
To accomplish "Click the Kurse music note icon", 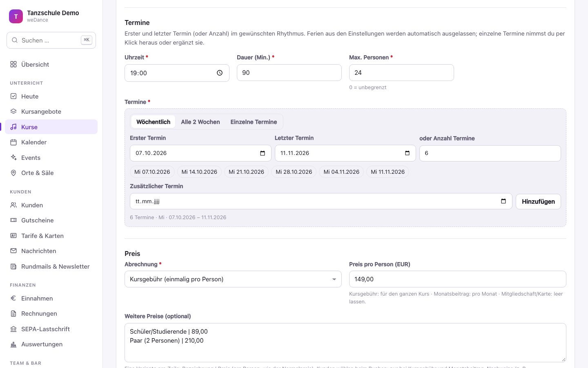I will [x=13, y=127].
